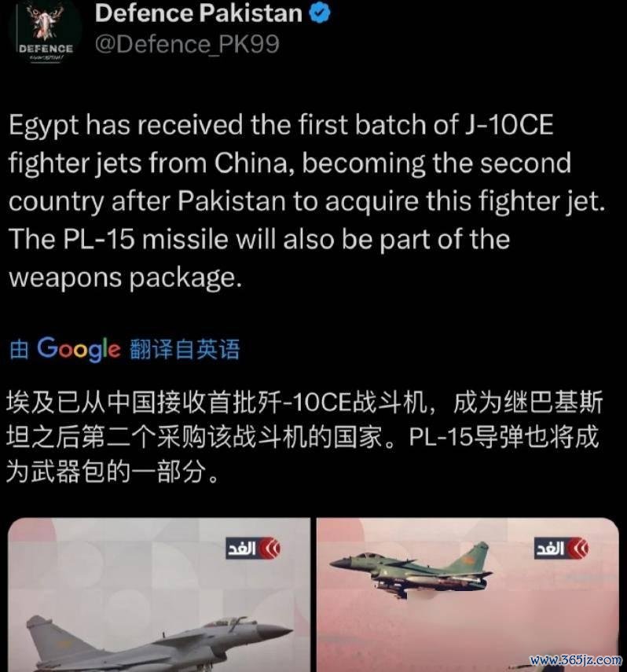The image size is (627, 672).
Task: Open the right flying jet photo
Action: point(467,595)
